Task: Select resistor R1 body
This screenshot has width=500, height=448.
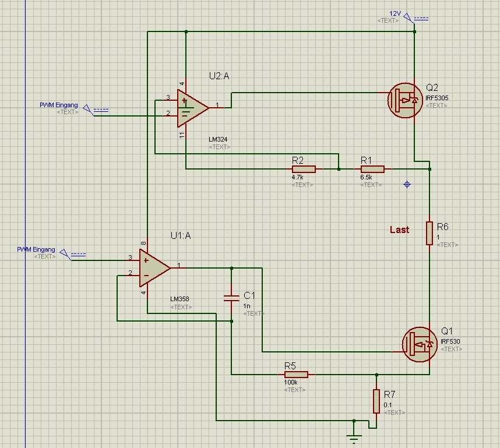Action: pyautogui.click(x=372, y=169)
